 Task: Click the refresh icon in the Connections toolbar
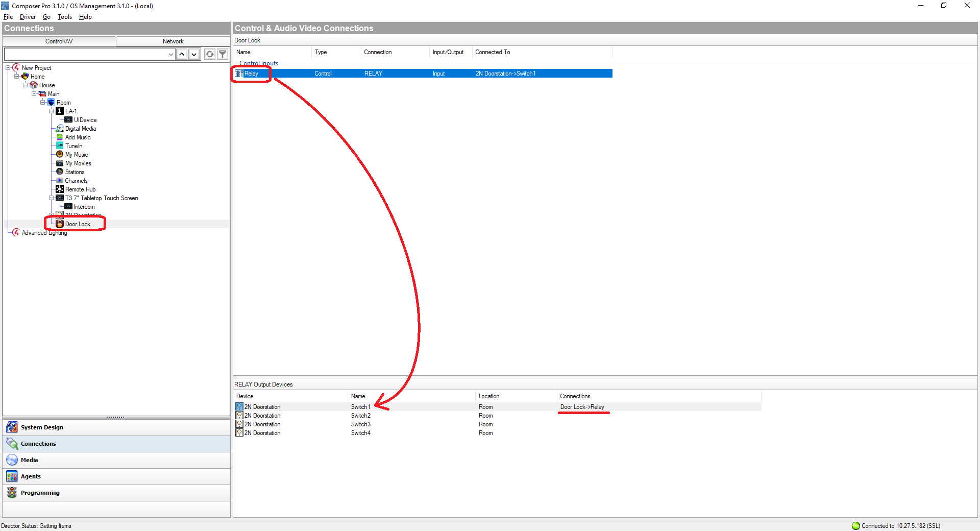(209, 54)
